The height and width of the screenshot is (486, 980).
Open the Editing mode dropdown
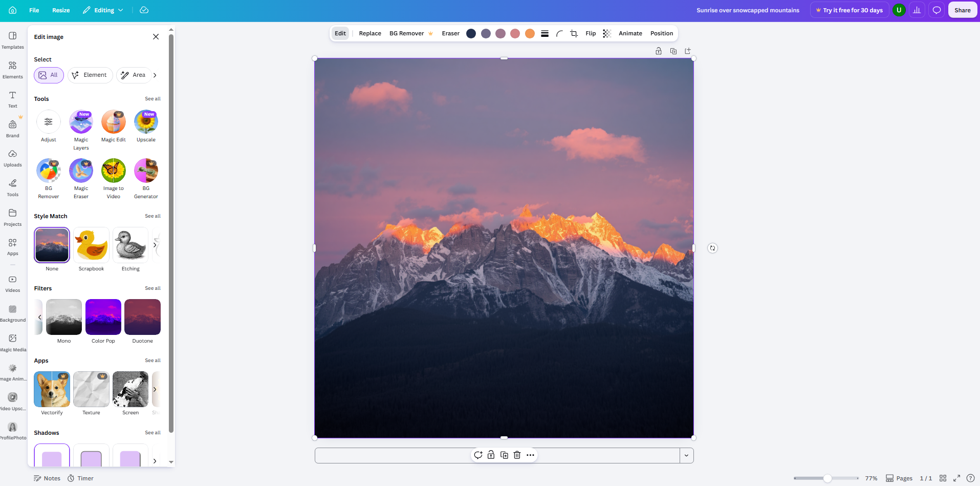(103, 10)
